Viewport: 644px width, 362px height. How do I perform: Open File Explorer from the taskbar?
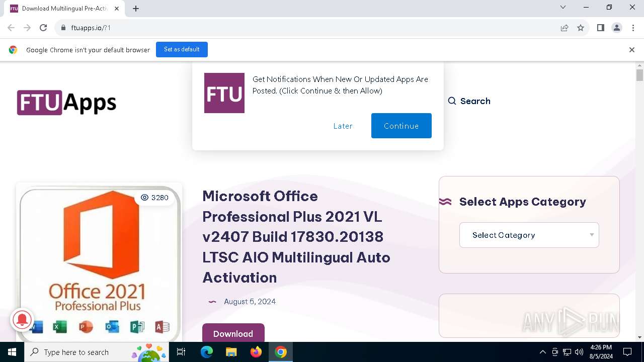tap(231, 352)
